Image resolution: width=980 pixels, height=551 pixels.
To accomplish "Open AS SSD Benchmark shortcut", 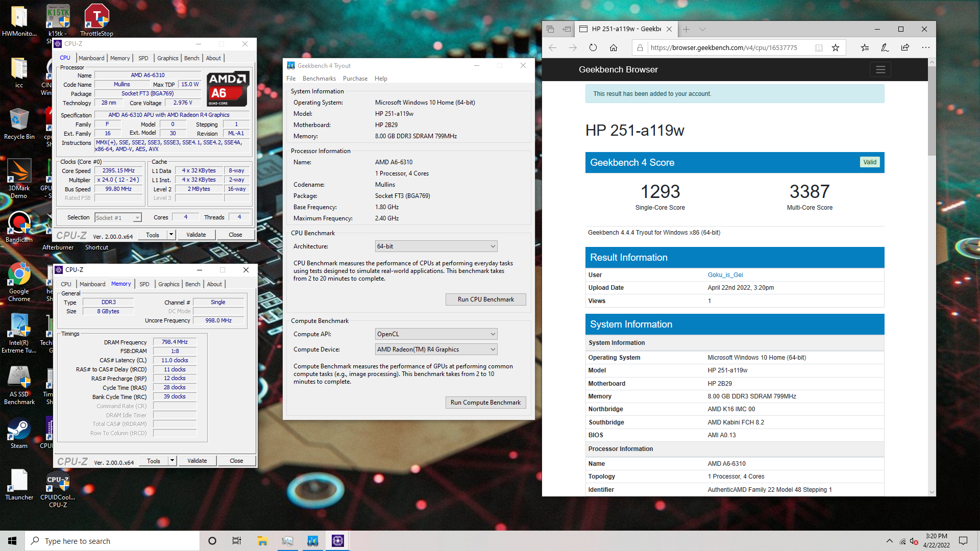I will coord(19,385).
